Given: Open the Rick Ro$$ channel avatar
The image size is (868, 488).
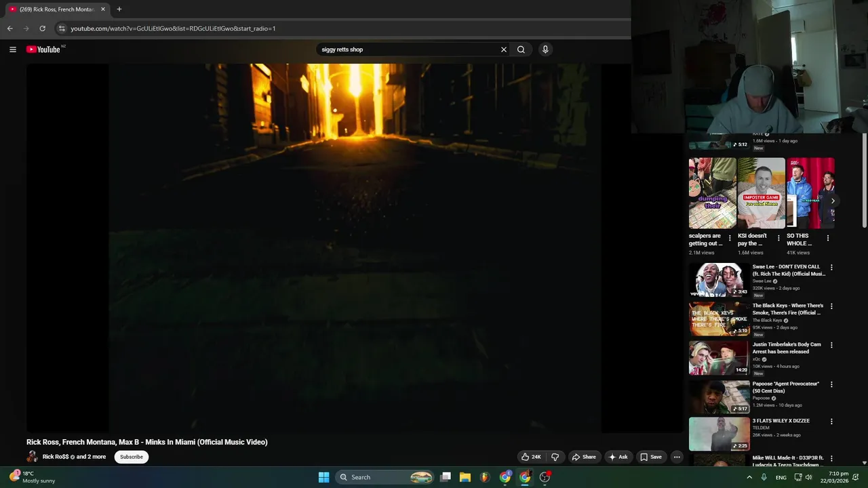Looking at the screenshot, I should [x=32, y=457].
